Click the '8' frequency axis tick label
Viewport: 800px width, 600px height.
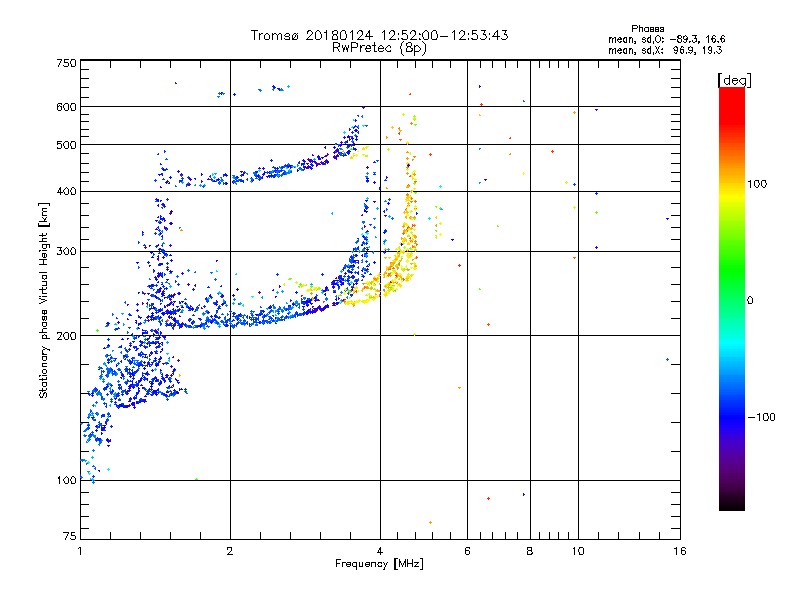(530, 551)
